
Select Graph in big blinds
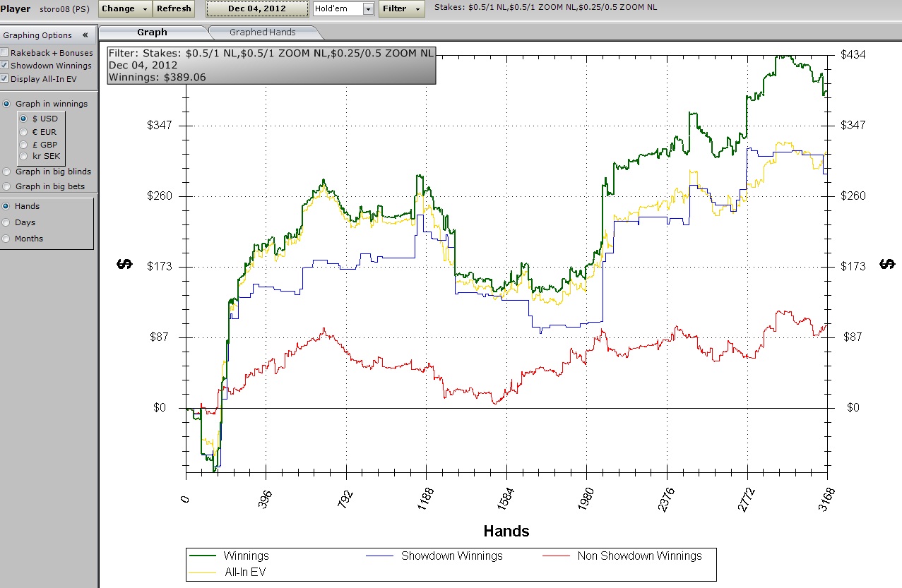click(7, 172)
